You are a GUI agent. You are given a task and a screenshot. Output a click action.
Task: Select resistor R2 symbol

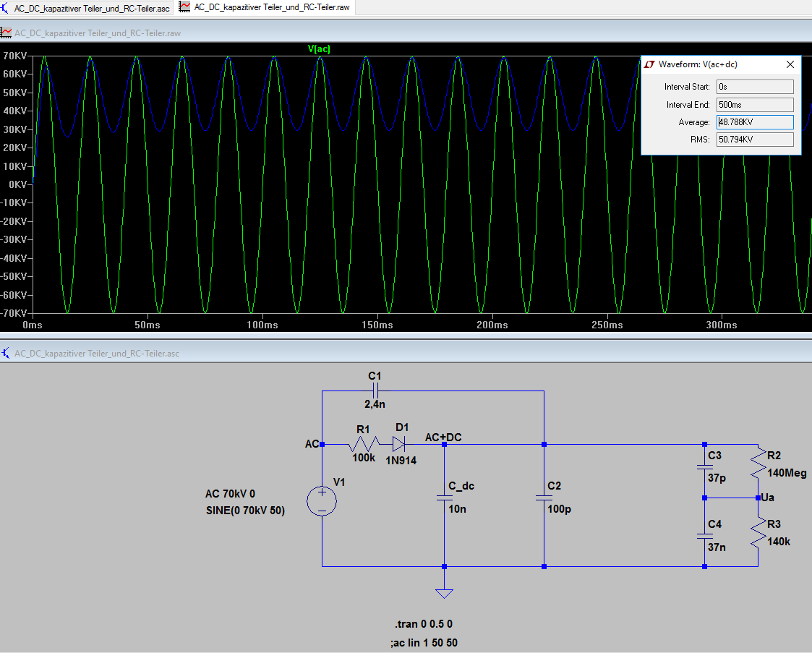(x=758, y=464)
